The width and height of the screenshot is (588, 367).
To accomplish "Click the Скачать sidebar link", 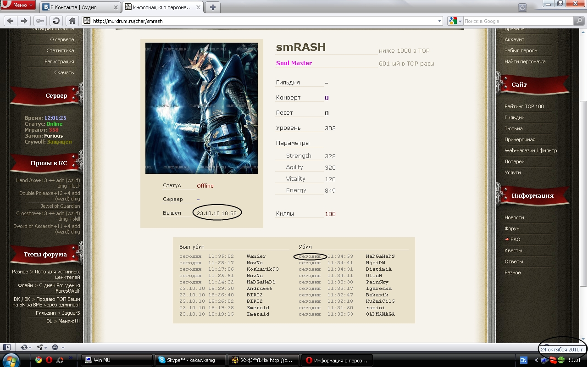I will click(x=64, y=72).
